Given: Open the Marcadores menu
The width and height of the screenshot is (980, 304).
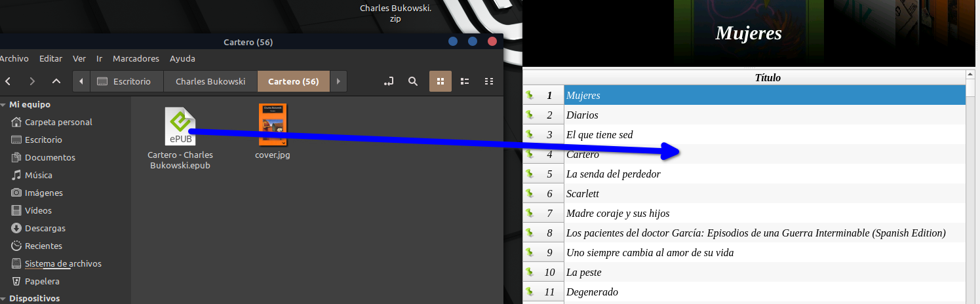Looking at the screenshot, I should click(x=136, y=58).
